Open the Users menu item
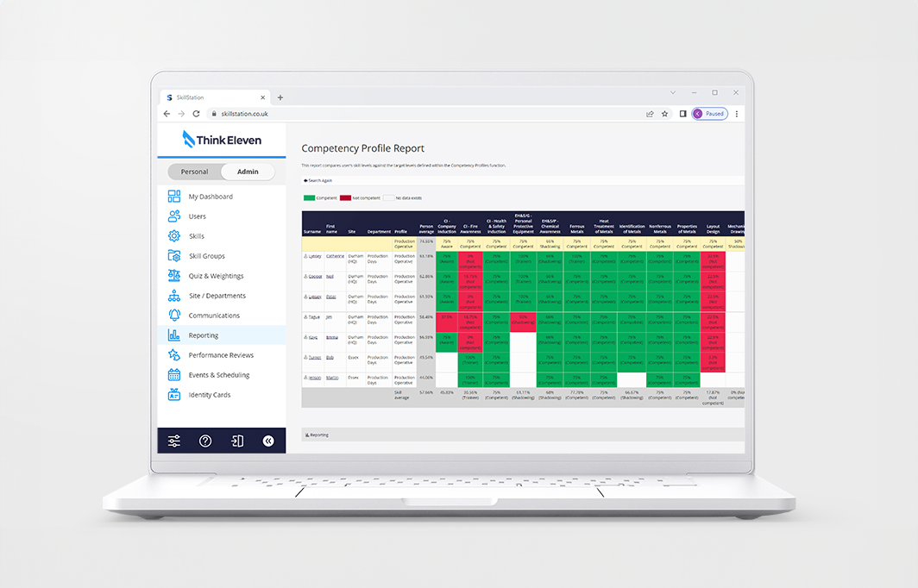The height and width of the screenshot is (588, 918). tap(198, 216)
